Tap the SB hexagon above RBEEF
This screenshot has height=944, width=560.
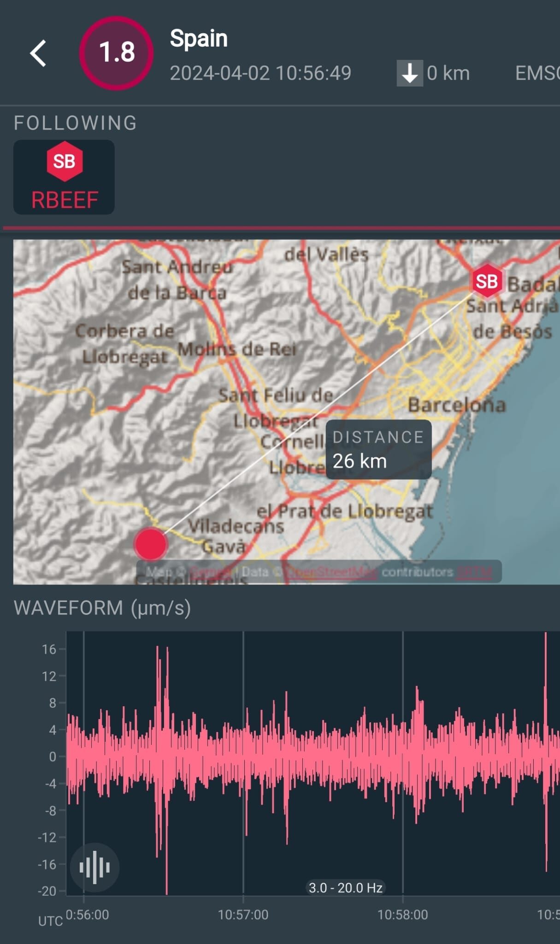click(64, 161)
